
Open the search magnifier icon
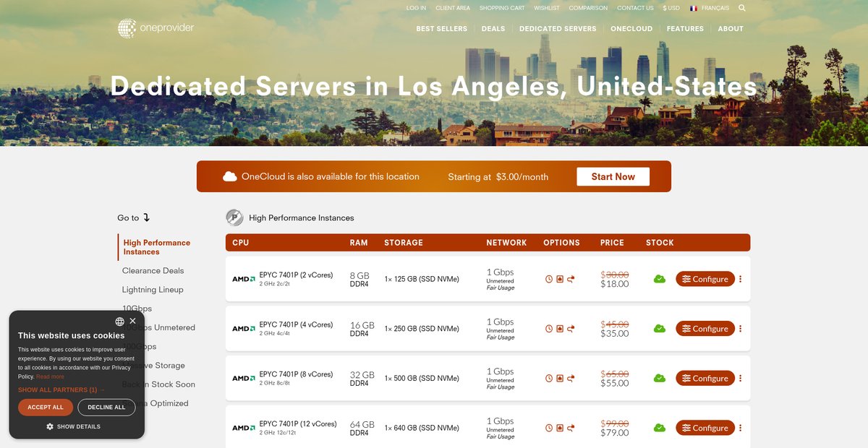[x=742, y=8]
